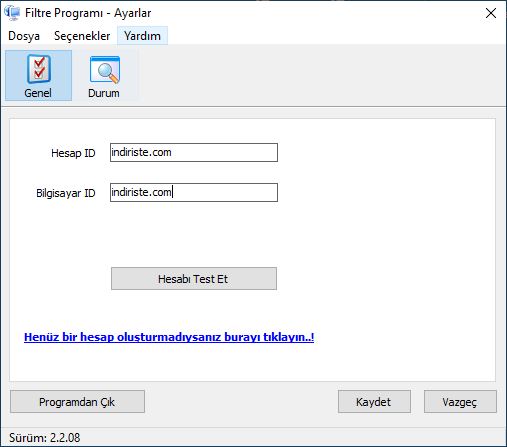The image size is (507, 447).
Task: Open the Durum magnifier icon
Action: pos(105,69)
